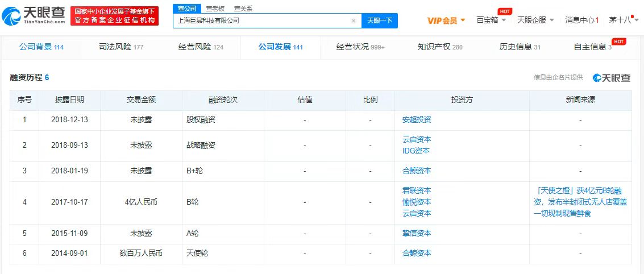Clear the search box with X icon
This screenshot has height=274, width=644.
353,20
